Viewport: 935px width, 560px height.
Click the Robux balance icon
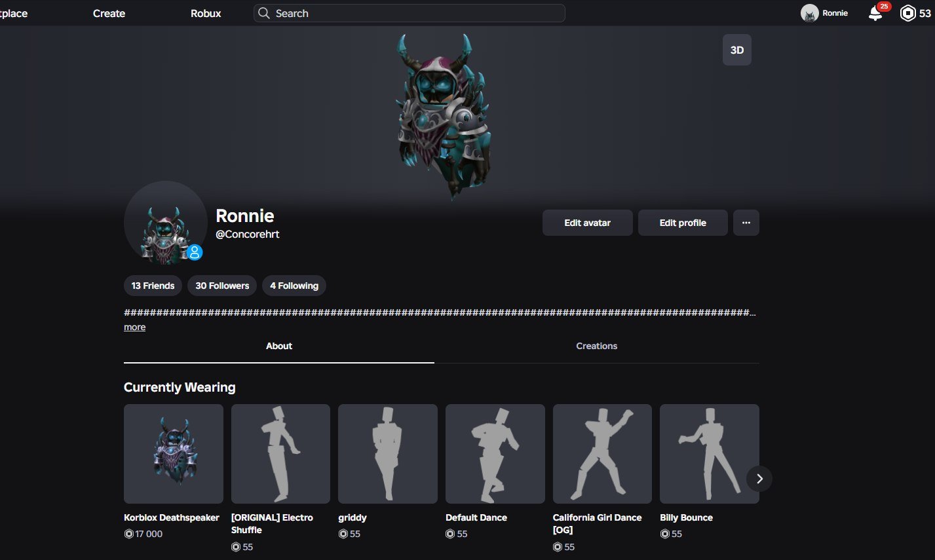click(x=907, y=13)
